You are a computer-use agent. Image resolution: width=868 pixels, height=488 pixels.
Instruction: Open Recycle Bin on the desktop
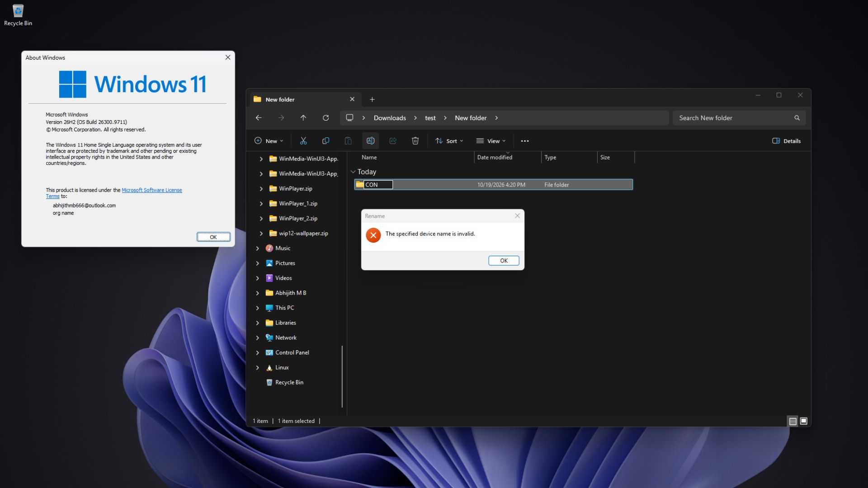tap(18, 15)
